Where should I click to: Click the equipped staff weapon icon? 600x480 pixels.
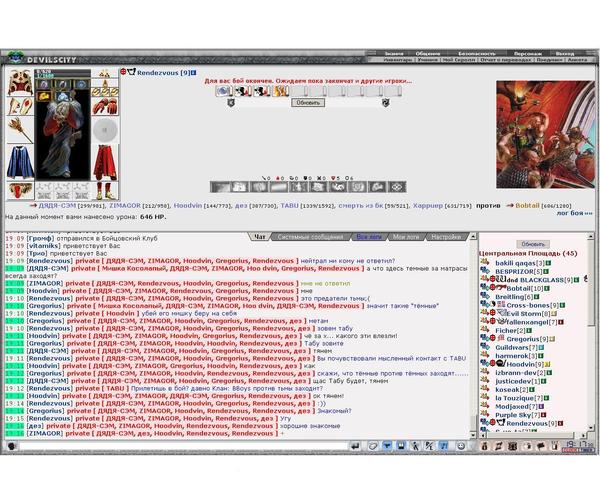pos(20,130)
